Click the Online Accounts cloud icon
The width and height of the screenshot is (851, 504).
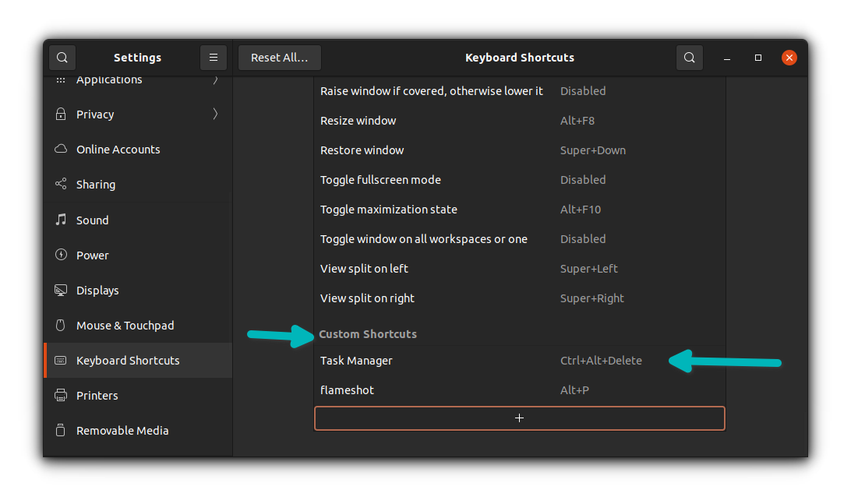(x=61, y=149)
